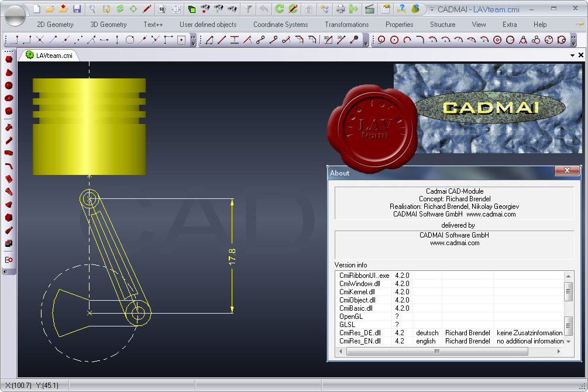Create a new document with the blank page icon
The image size is (588, 392).
pos(36,9)
